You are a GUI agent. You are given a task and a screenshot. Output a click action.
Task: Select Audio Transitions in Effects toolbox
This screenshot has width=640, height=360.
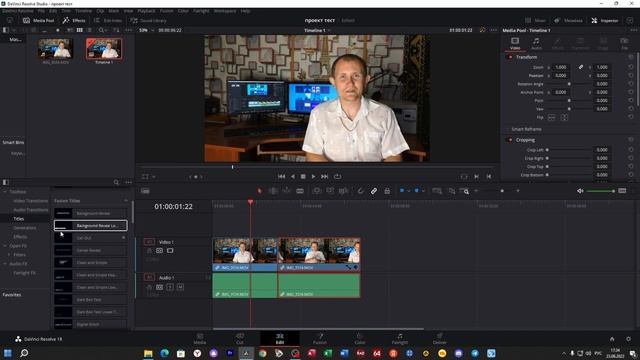pyautogui.click(x=30, y=210)
